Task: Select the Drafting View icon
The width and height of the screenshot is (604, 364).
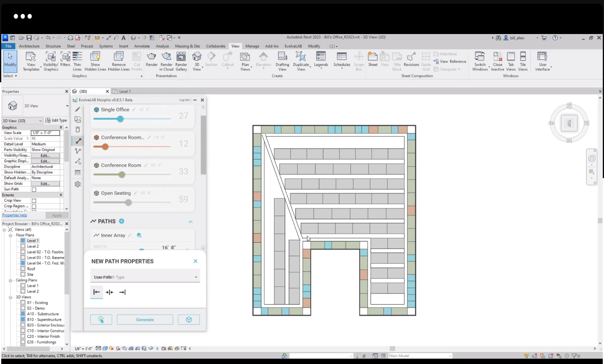Action: pyautogui.click(x=282, y=57)
